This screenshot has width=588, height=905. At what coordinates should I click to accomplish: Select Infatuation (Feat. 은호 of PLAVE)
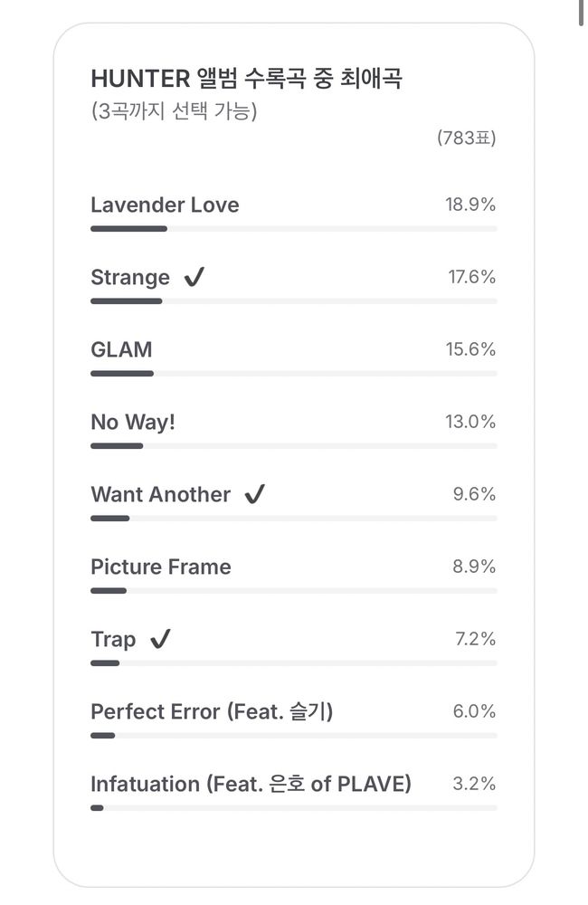[294, 792]
